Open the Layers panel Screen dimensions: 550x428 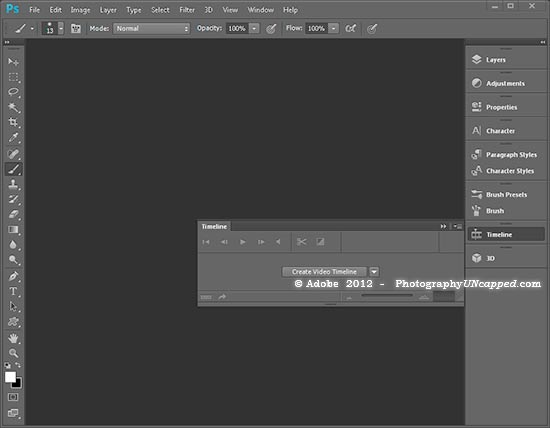(506, 60)
